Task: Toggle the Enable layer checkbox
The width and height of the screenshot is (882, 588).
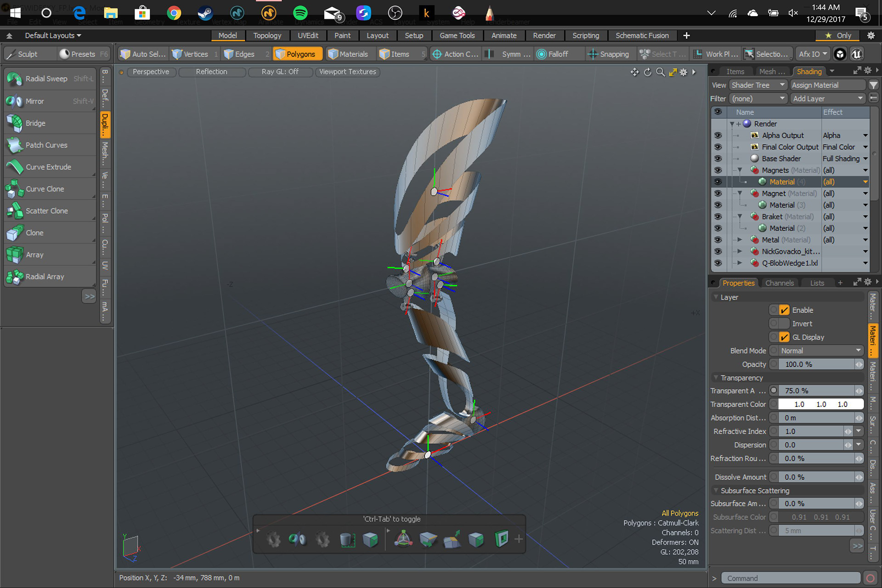Action: tap(784, 310)
